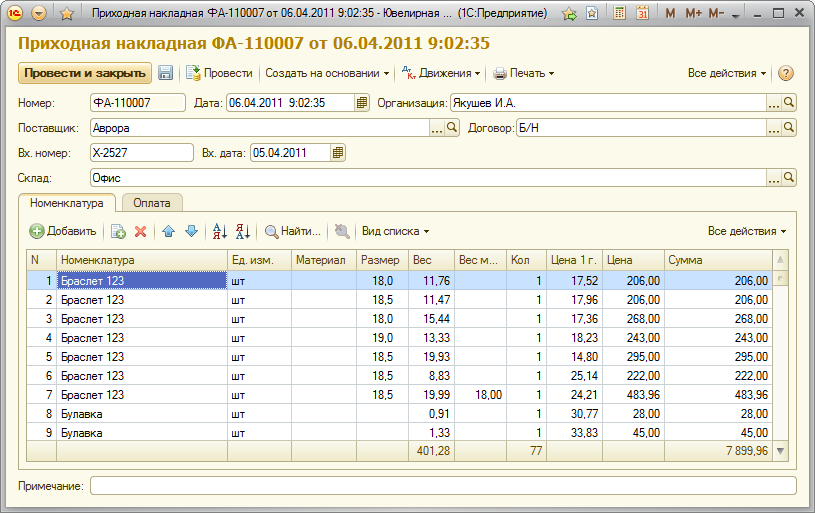Click the Сумма column header

[718, 260]
